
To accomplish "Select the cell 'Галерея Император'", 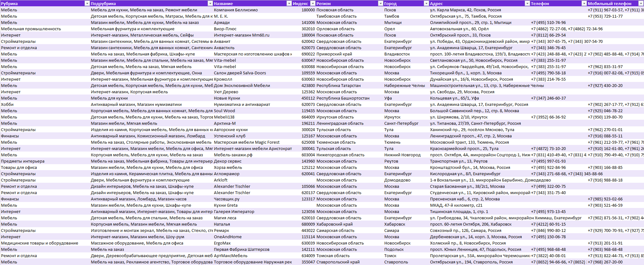I will [x=252, y=211].
